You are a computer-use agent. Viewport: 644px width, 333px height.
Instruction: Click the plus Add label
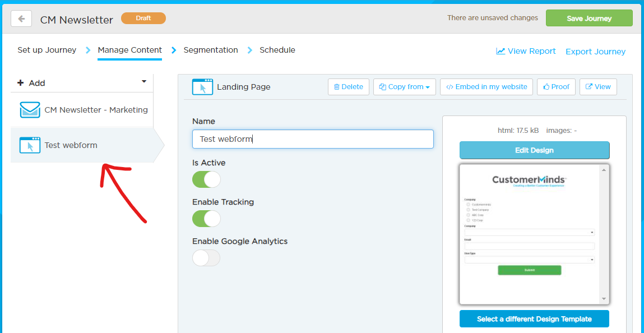[x=31, y=83]
